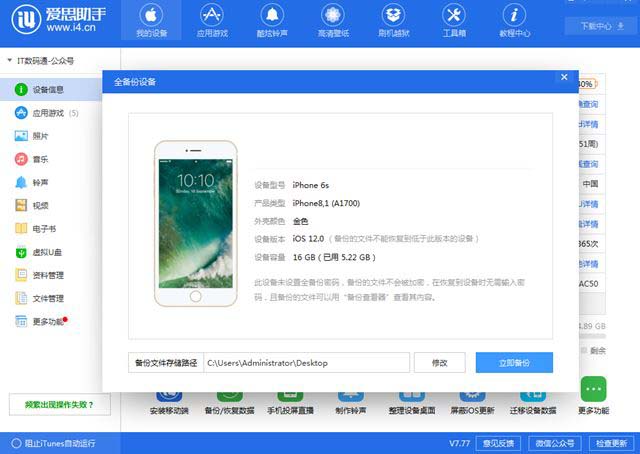Click the 检查更新 check update button

coord(611,443)
